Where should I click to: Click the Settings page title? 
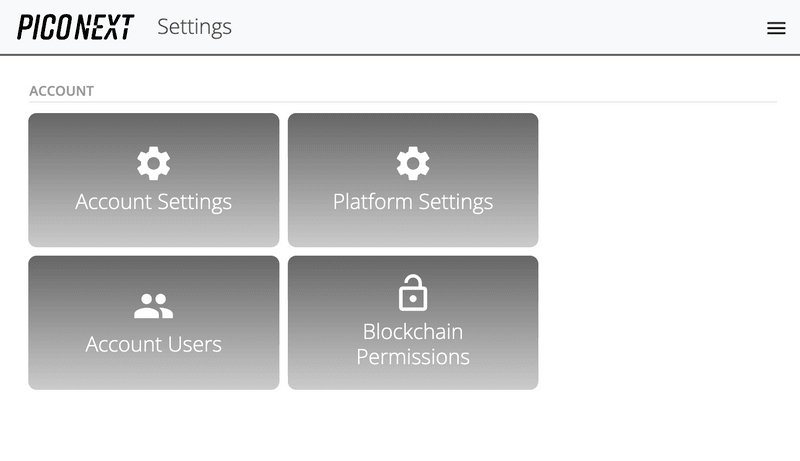194,27
